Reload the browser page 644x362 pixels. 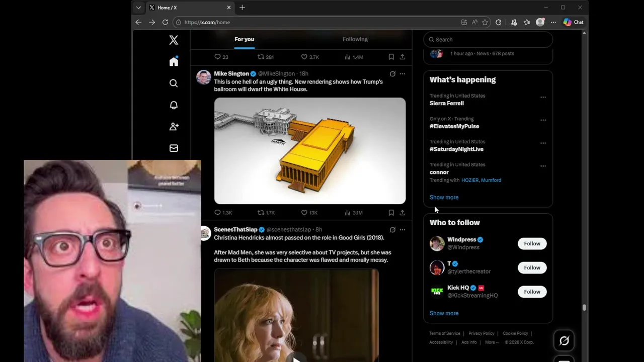click(165, 22)
